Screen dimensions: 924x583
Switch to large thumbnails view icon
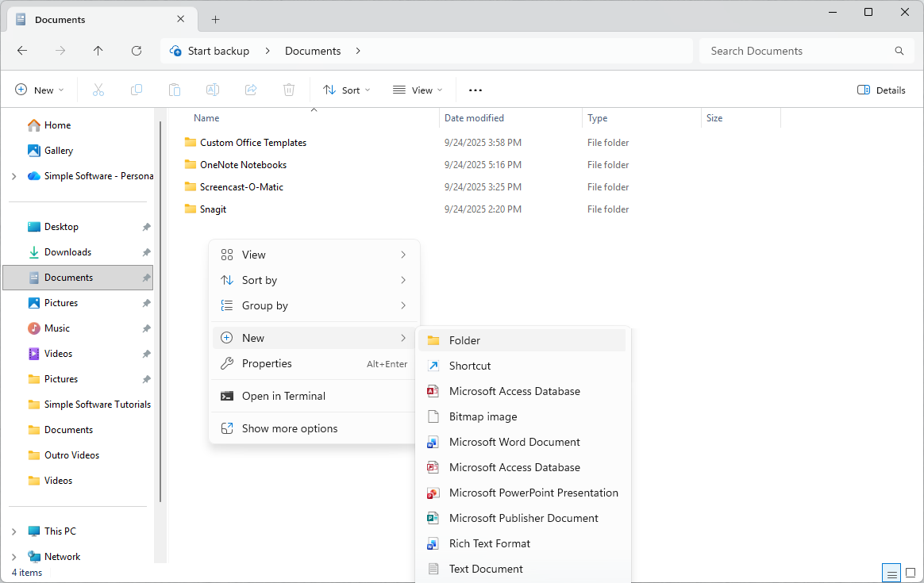click(911, 573)
